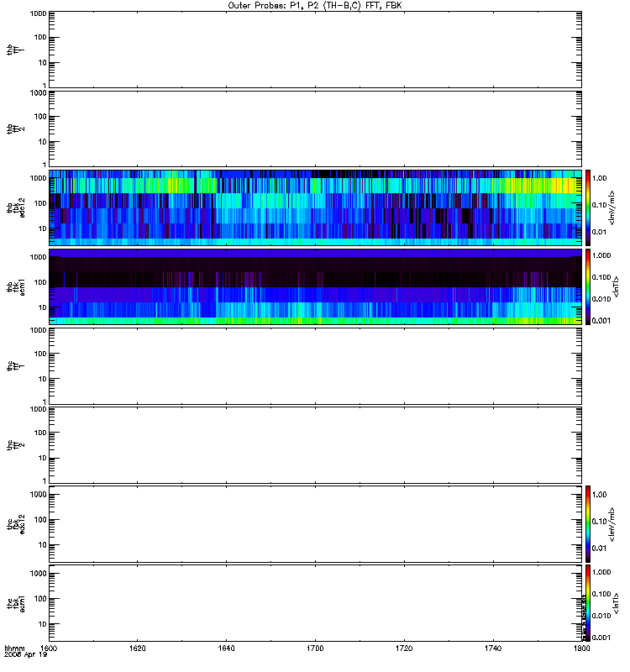Click the "2008 Apr 19" date label
Viewport: 630px width, 672px height.
25,655
